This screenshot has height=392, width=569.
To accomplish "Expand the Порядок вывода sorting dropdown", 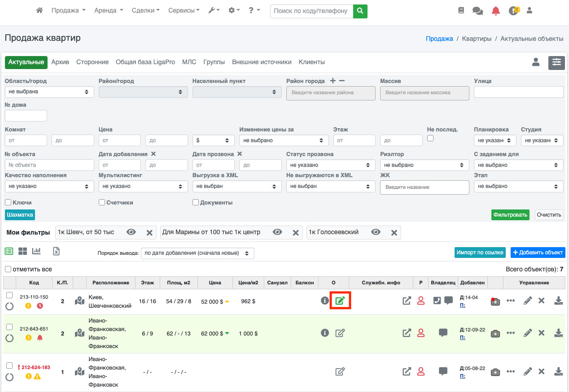I will click(x=197, y=253).
